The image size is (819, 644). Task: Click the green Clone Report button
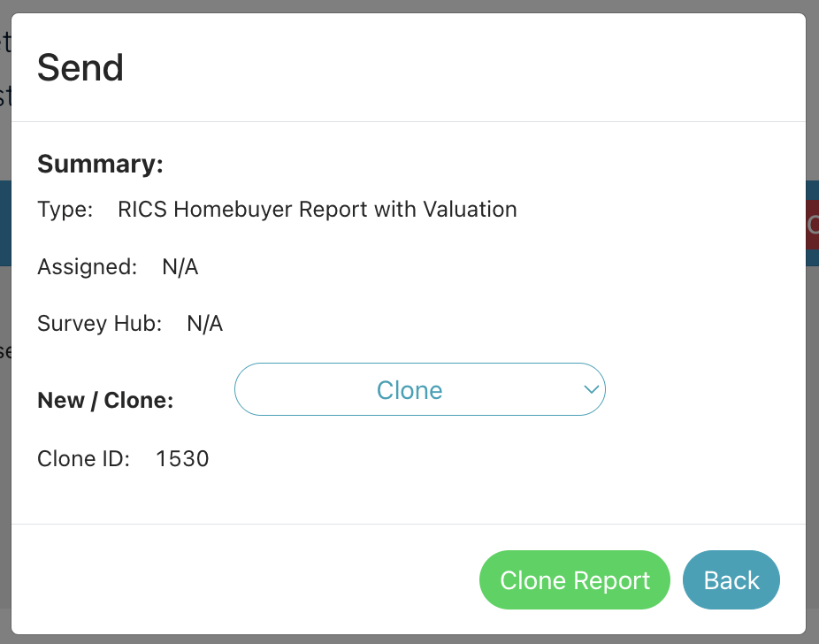click(x=574, y=580)
